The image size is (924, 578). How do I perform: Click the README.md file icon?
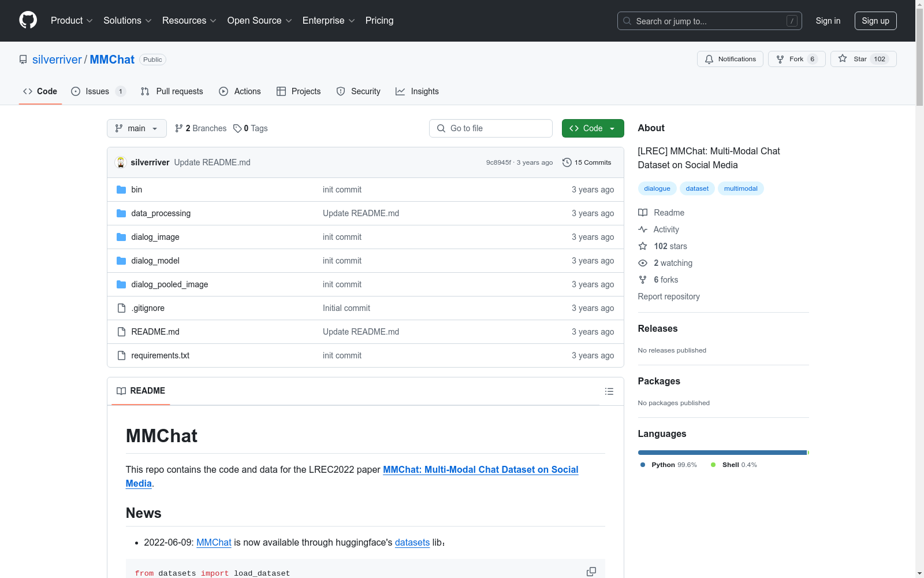pos(121,332)
